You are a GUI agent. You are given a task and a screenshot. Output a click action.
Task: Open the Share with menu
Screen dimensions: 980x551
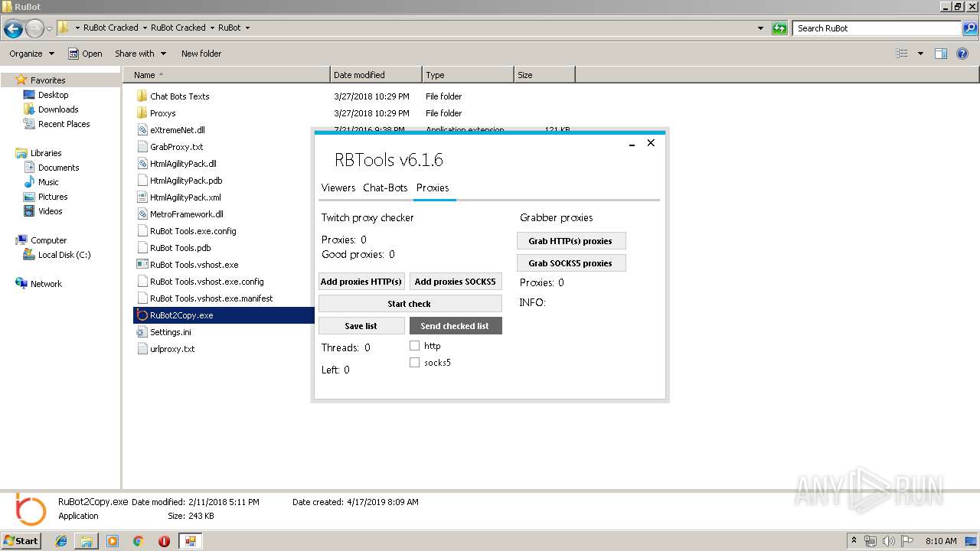(x=140, y=54)
